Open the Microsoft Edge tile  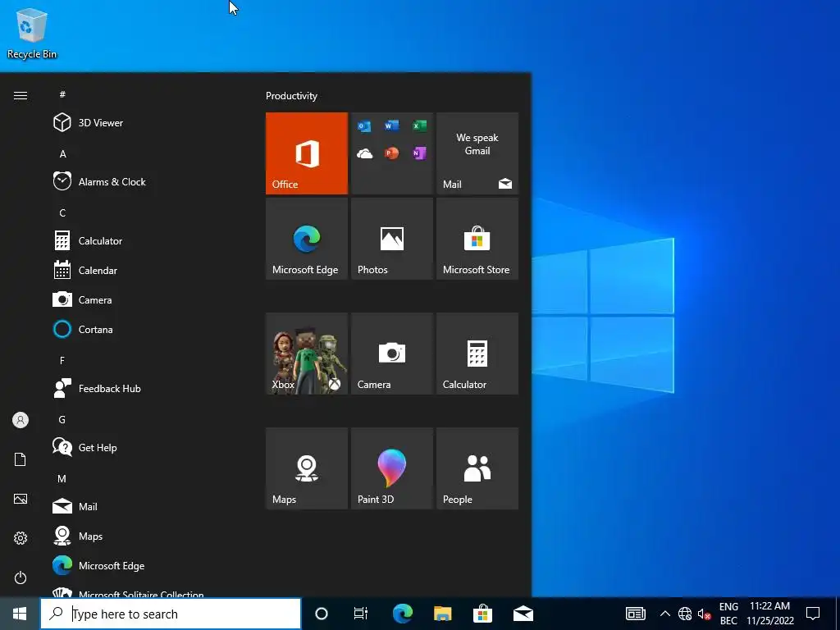pyautogui.click(x=307, y=239)
